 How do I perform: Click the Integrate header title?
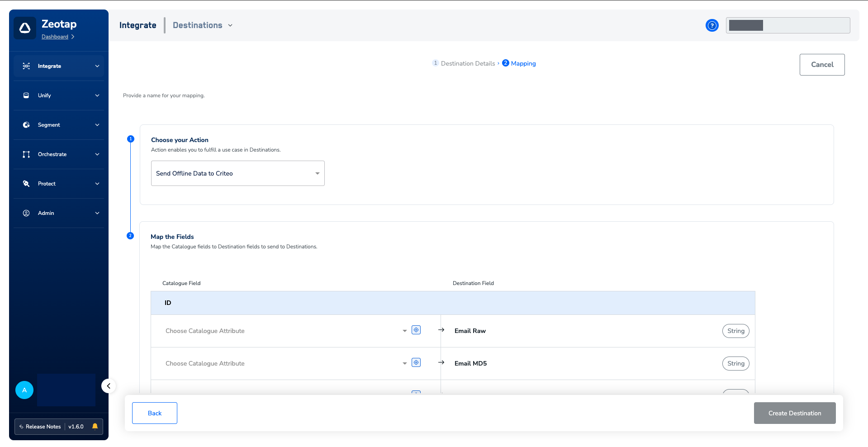(x=138, y=25)
